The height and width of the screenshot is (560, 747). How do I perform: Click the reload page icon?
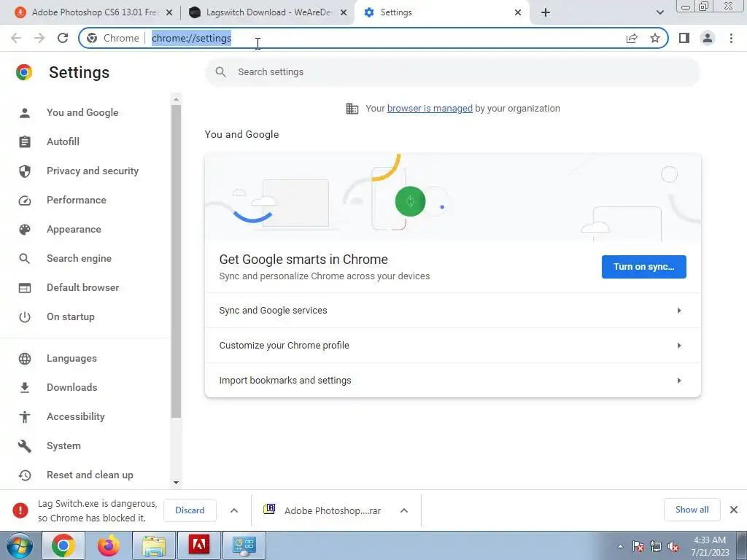[x=63, y=38]
